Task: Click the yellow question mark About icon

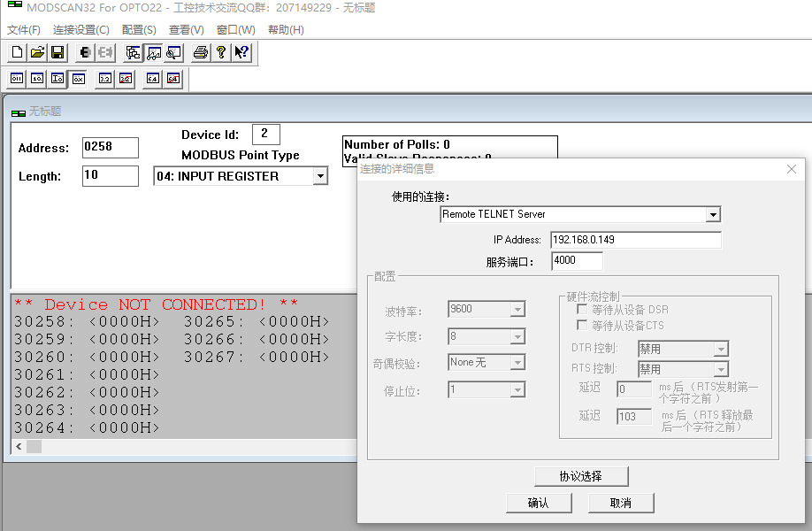Action: (221, 53)
